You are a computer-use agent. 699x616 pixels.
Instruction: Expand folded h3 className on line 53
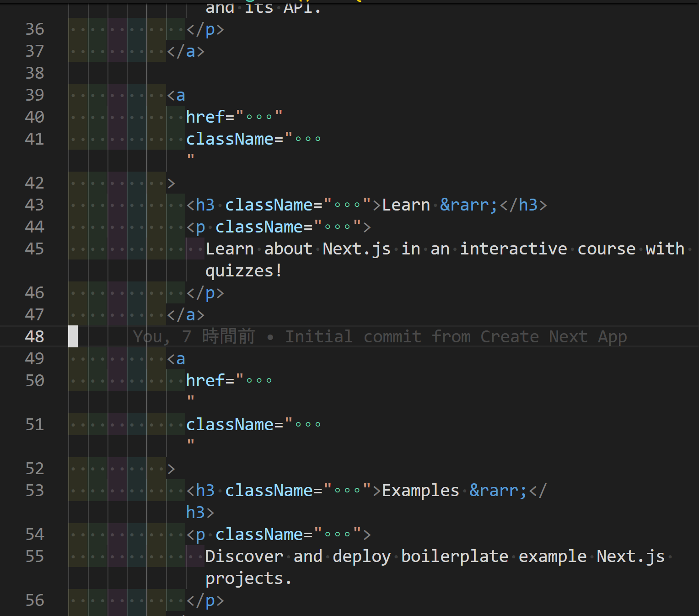(347, 491)
